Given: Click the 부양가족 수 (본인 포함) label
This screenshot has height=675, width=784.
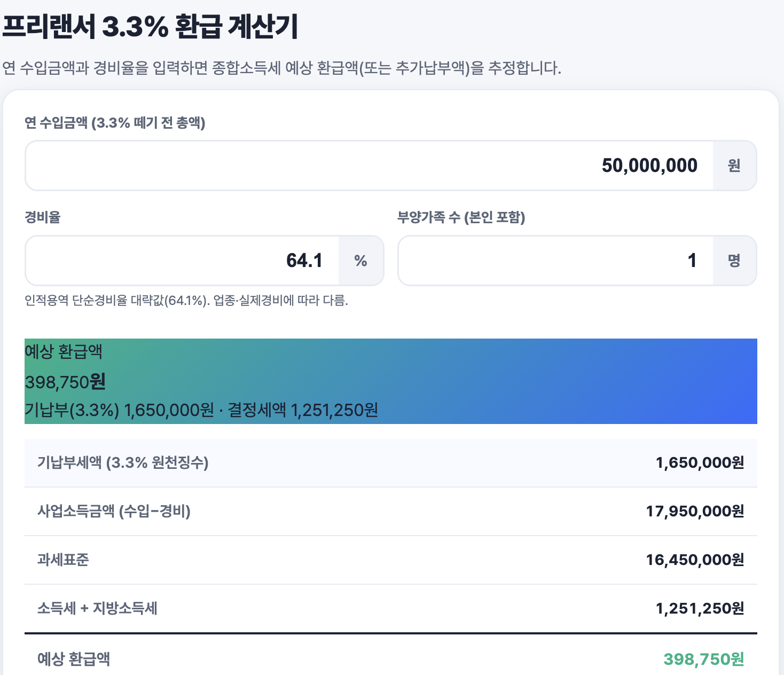Looking at the screenshot, I should (461, 217).
